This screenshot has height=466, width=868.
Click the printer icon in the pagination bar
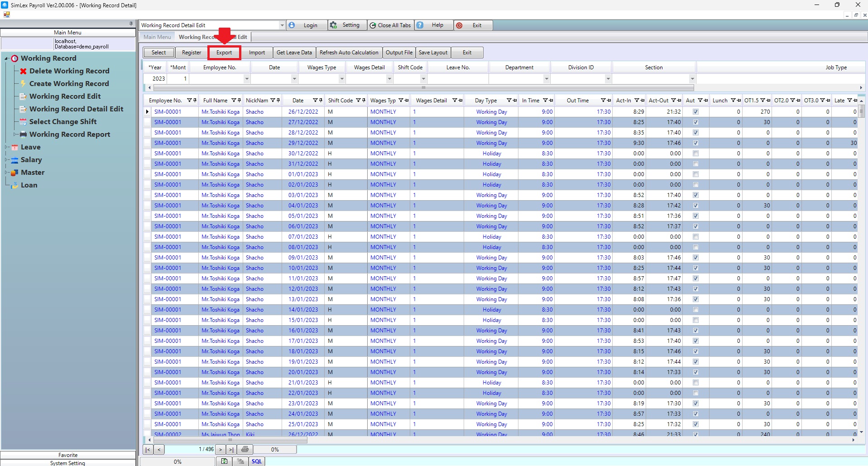(x=245, y=449)
